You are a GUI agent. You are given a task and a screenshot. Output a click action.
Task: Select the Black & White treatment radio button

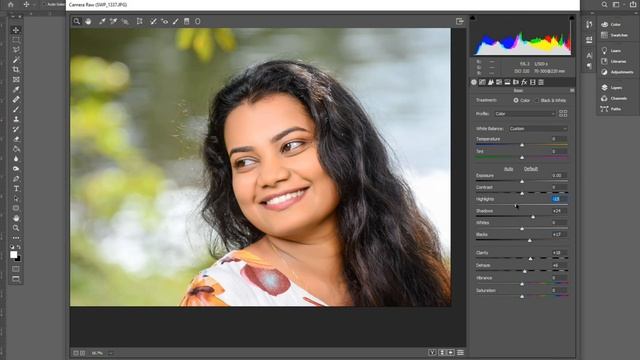pos(537,100)
